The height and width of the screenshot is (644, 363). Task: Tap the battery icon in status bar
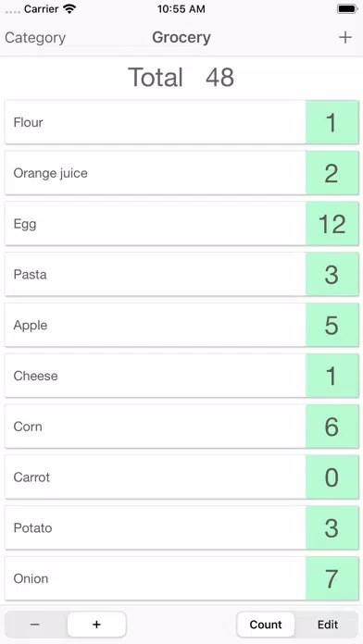347,8
